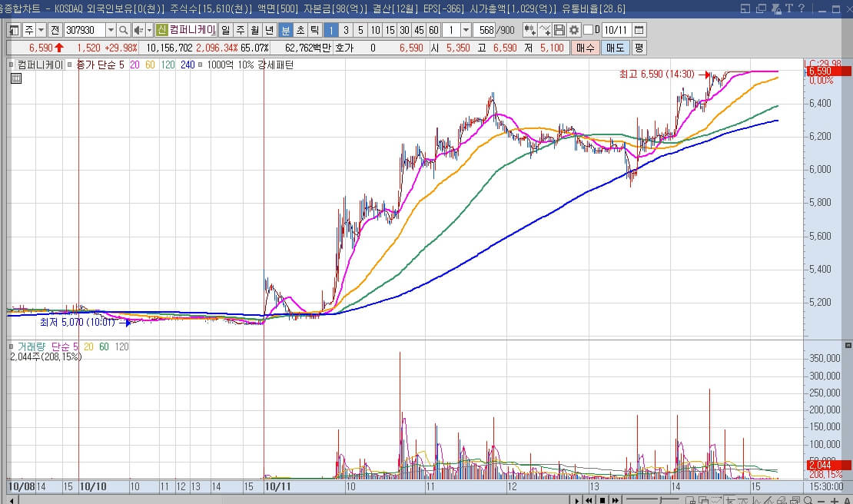Toggle the 분 minute chart button
Screen dimensions: 853x504
[286, 30]
